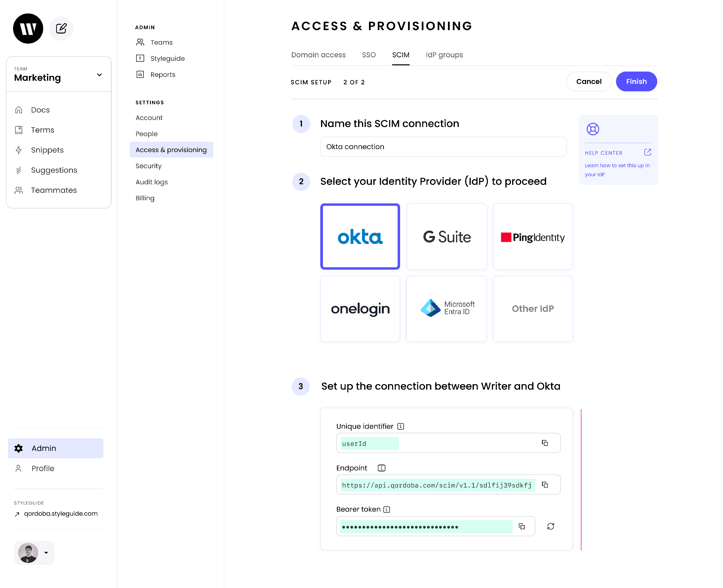Click the compose new document icon

pos(61,28)
